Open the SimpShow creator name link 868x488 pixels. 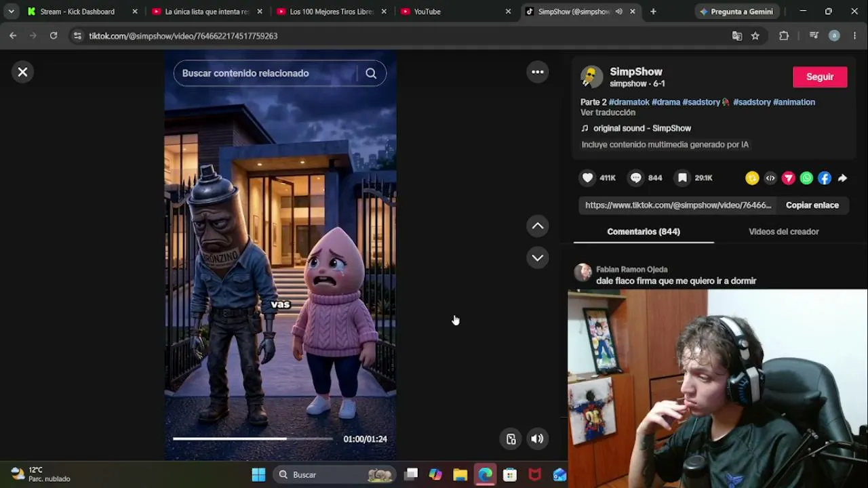click(636, 71)
